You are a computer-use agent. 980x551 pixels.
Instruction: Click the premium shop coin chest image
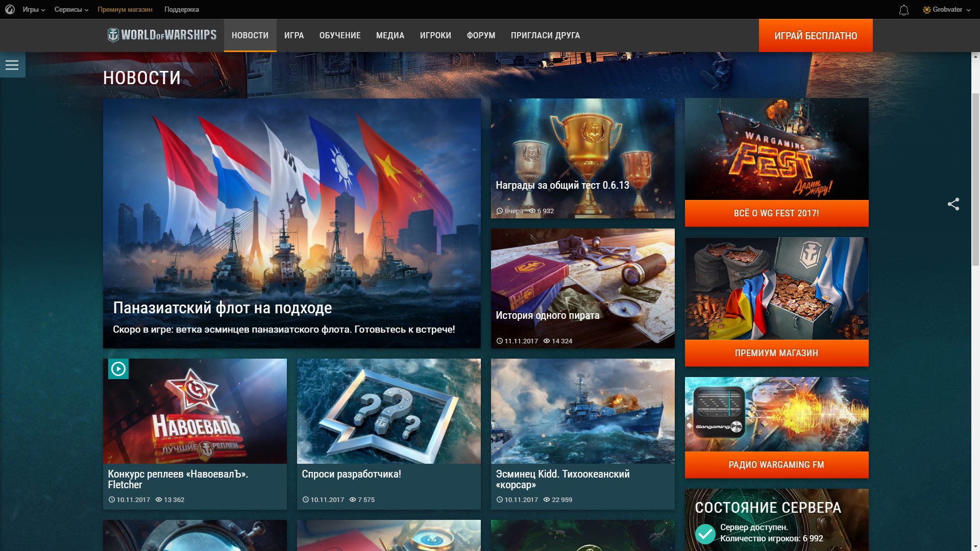click(x=776, y=289)
